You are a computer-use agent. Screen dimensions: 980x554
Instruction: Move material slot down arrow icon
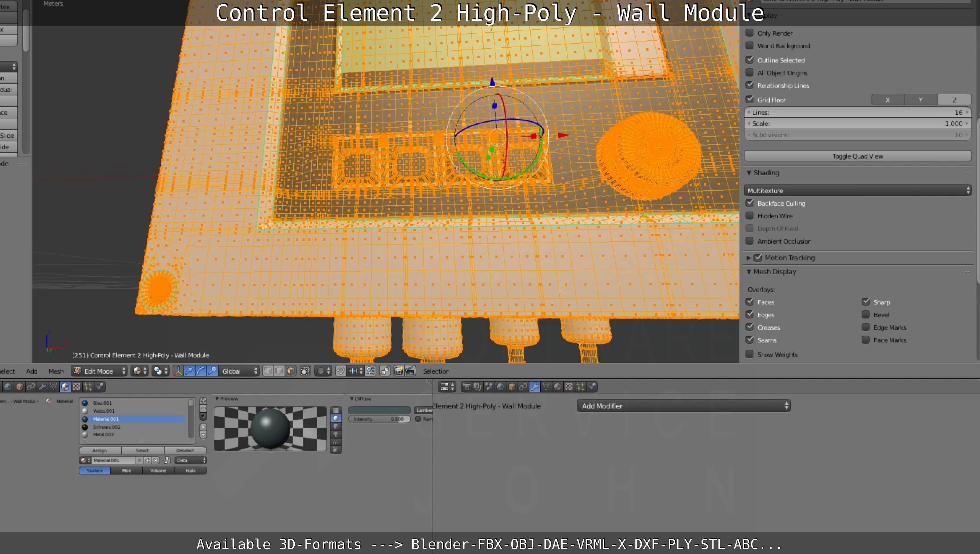(203, 435)
